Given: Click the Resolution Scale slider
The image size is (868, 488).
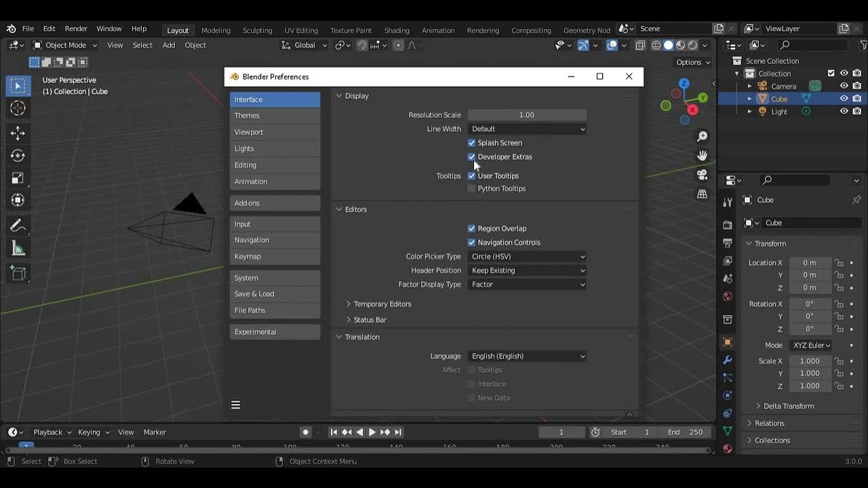Looking at the screenshot, I should click(x=527, y=115).
